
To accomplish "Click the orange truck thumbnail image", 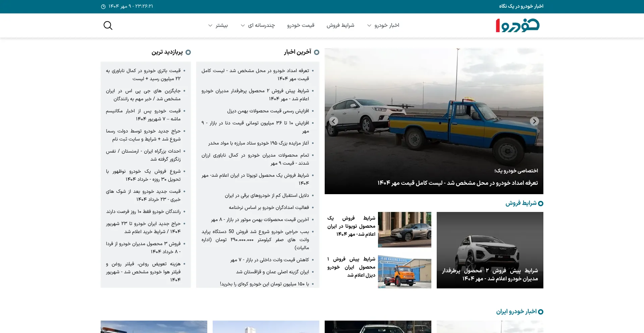I will (405, 272).
